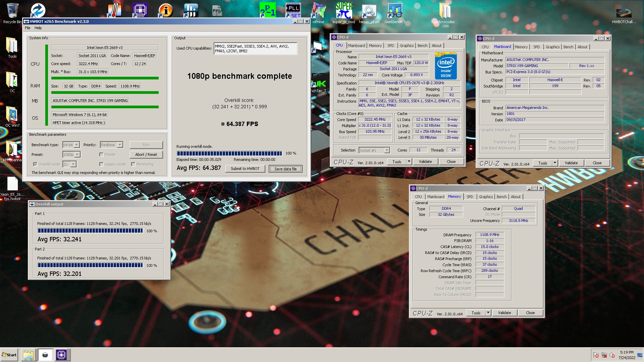Click the main benchmark progress bar
644x362 pixels.
[x=229, y=153]
